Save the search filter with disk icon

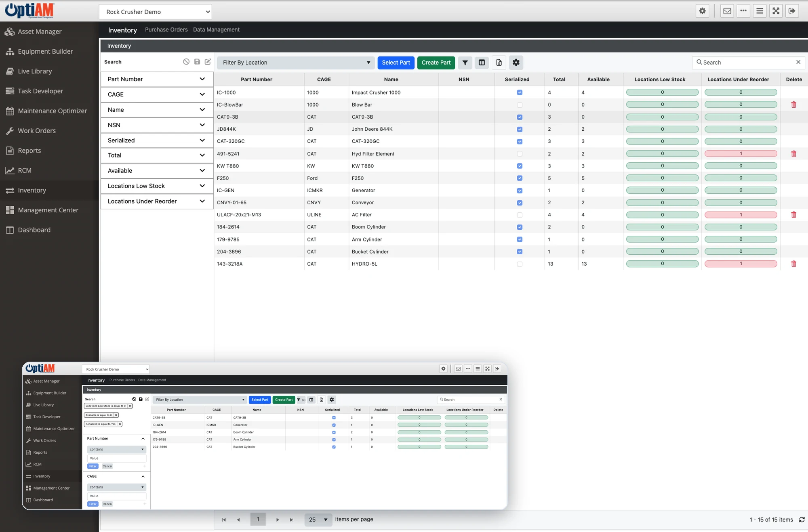[197, 62]
